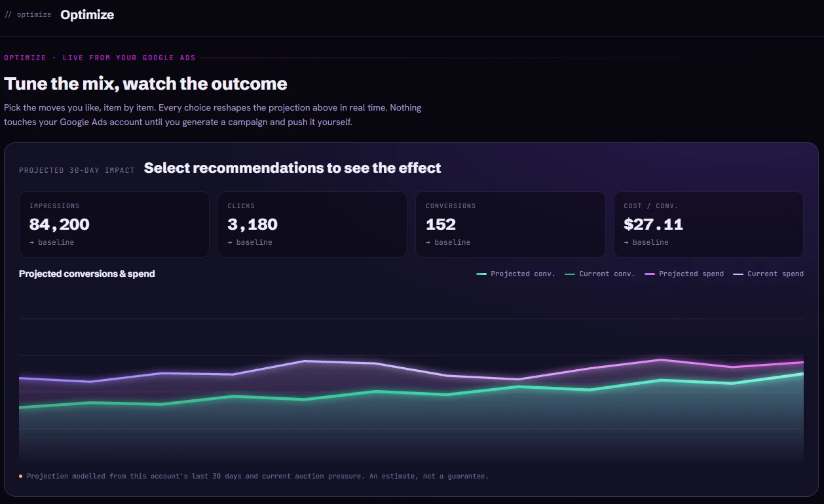This screenshot has width=824, height=504.
Task: Click the 'Pick the moves you like' description
Action: click(213, 115)
